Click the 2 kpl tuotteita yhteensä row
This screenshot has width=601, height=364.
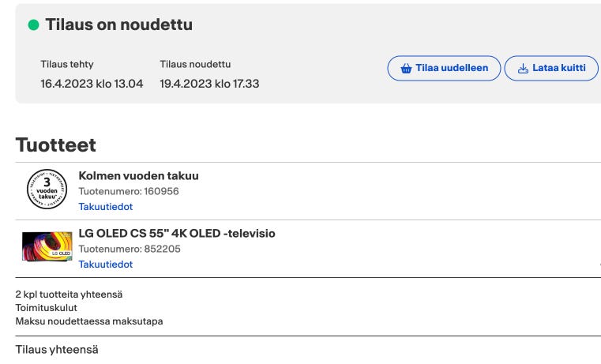click(69, 295)
